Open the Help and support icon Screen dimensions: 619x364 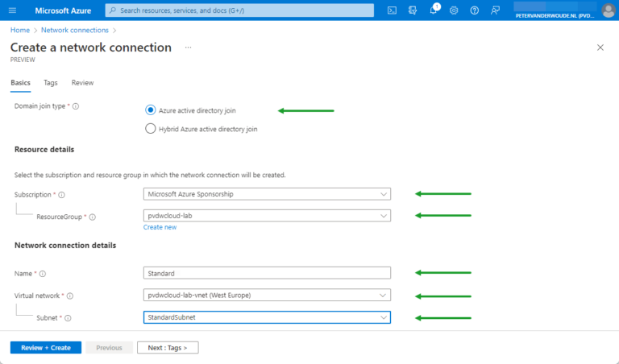(474, 10)
